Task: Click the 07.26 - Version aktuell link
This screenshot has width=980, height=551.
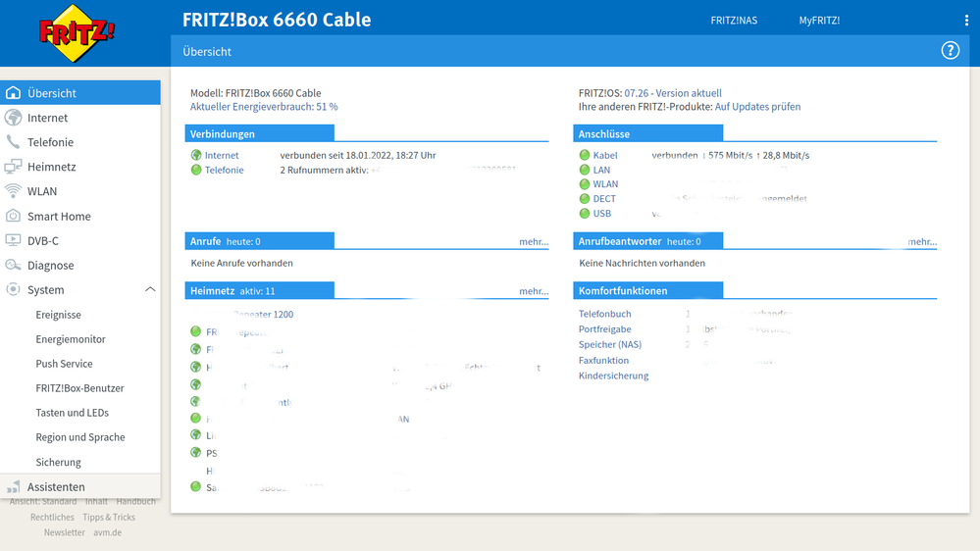Action: tap(673, 93)
